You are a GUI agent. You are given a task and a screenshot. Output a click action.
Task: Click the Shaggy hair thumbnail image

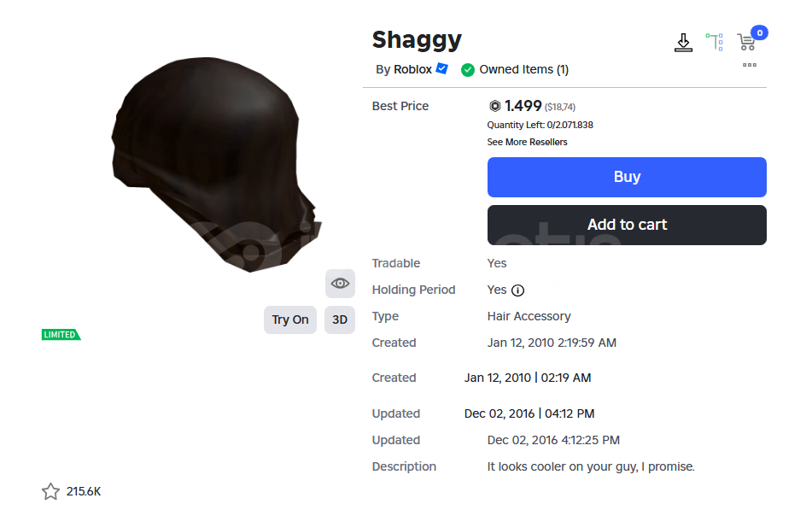click(217, 165)
